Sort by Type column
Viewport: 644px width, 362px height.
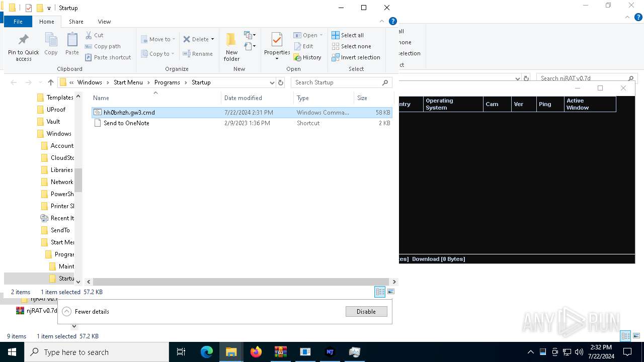click(323, 98)
